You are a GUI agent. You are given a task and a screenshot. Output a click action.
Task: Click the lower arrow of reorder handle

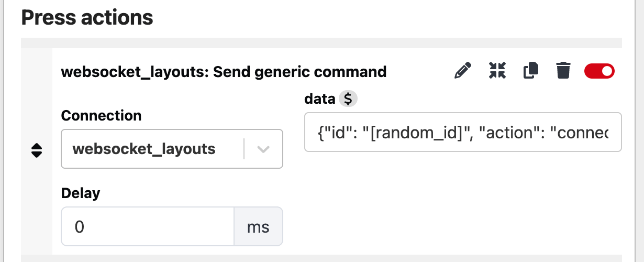point(36,155)
